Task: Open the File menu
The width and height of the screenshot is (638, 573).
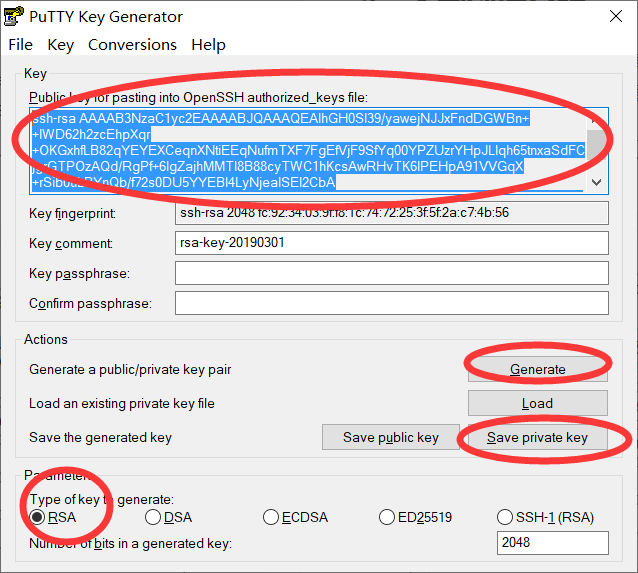Action: coord(20,45)
